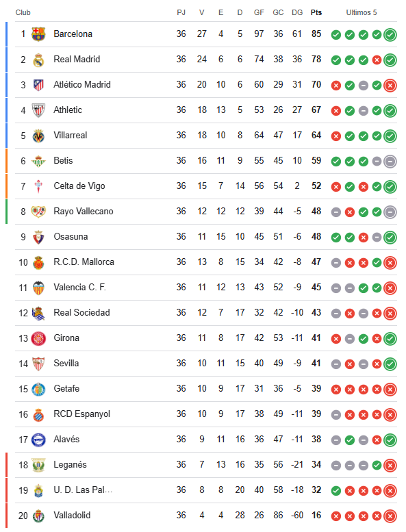The width and height of the screenshot is (406, 532).
Task: Select the Villarreal yellow crest icon
Action: click(x=38, y=136)
